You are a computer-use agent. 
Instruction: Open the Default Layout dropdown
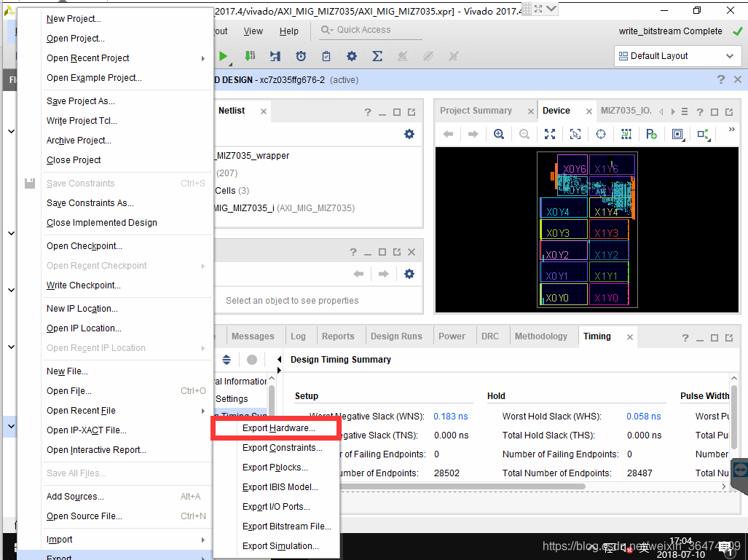(677, 56)
